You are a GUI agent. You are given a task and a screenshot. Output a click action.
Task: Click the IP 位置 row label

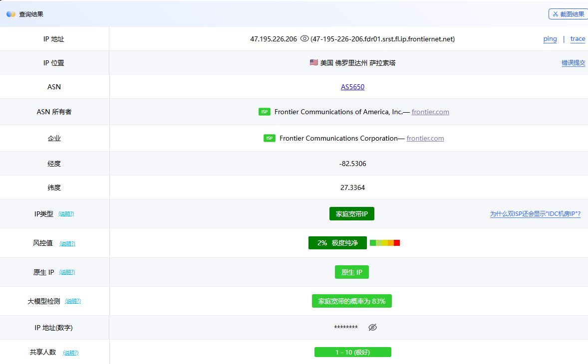53,63
